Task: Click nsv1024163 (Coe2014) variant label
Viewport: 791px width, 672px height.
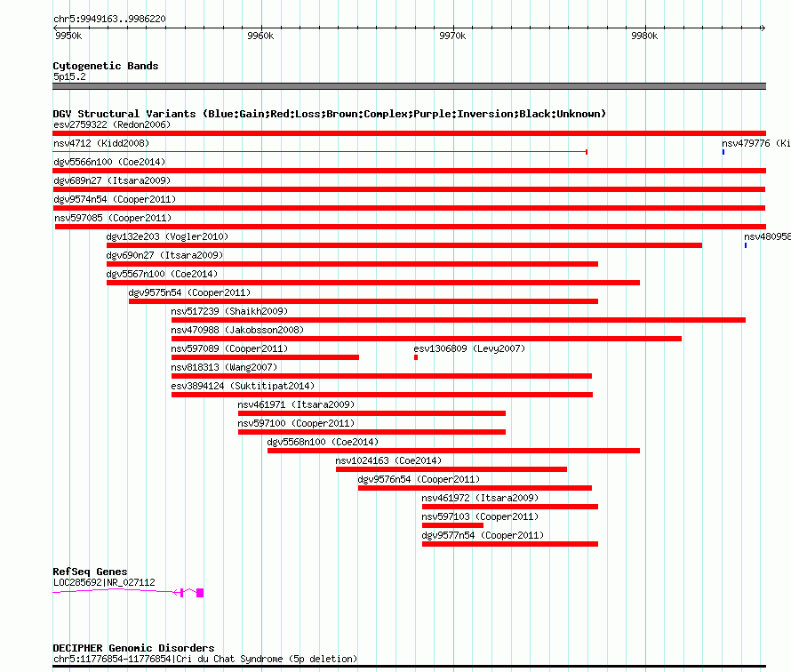Action: click(x=388, y=460)
